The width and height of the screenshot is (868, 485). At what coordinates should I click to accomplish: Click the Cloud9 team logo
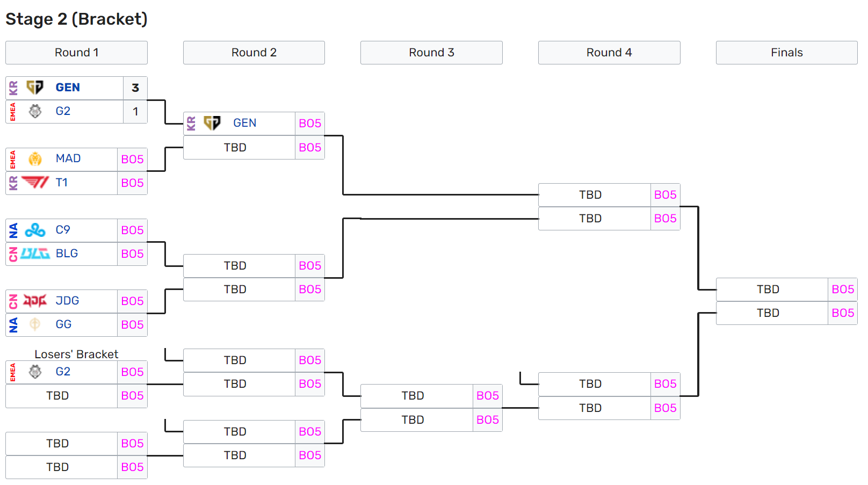pyautogui.click(x=35, y=230)
